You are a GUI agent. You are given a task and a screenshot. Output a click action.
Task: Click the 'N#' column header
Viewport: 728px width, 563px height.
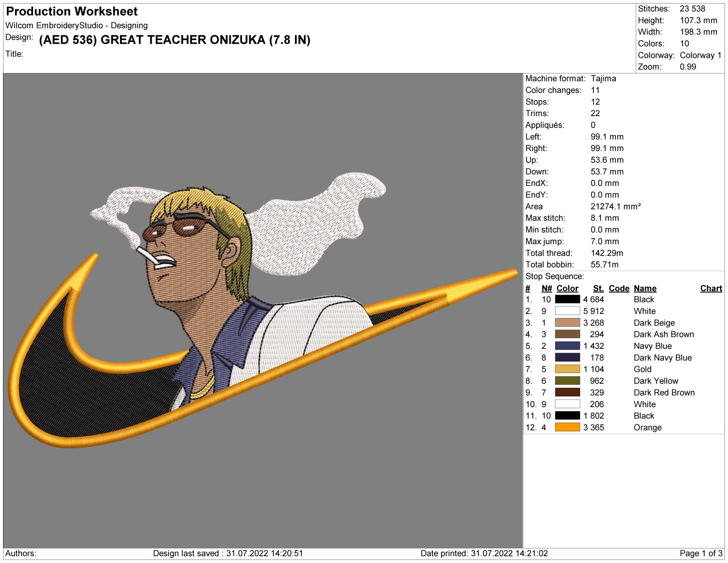pos(547,288)
